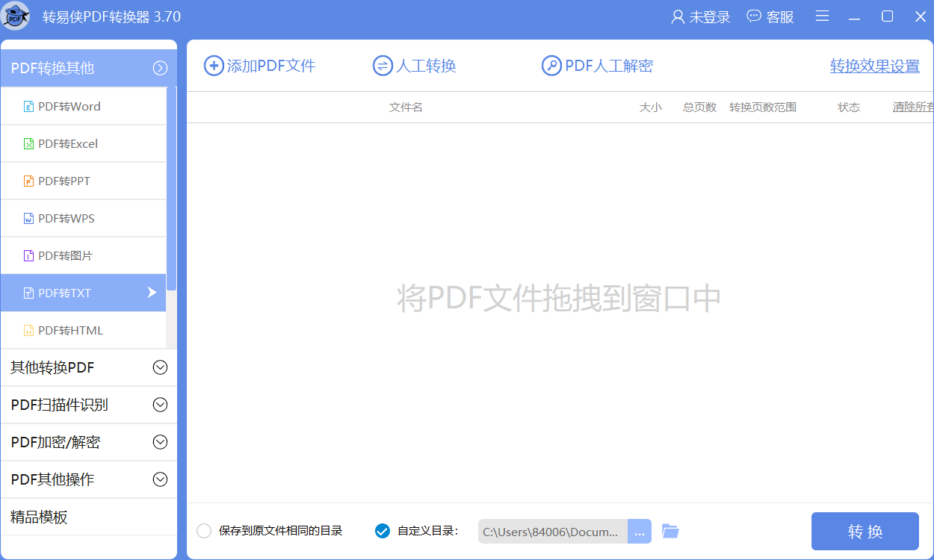The height and width of the screenshot is (560, 934).
Task: Click the PDF转Word file icon
Action: [28, 106]
